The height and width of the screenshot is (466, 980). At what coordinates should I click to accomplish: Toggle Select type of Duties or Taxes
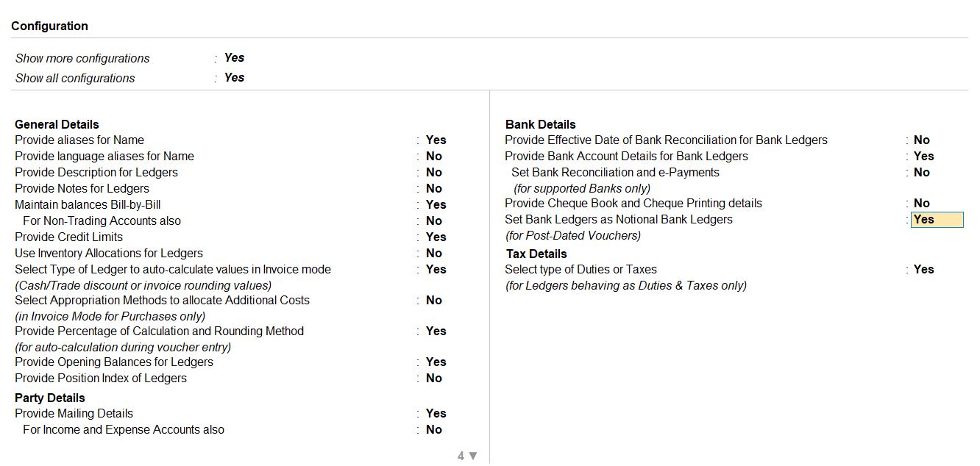(923, 269)
